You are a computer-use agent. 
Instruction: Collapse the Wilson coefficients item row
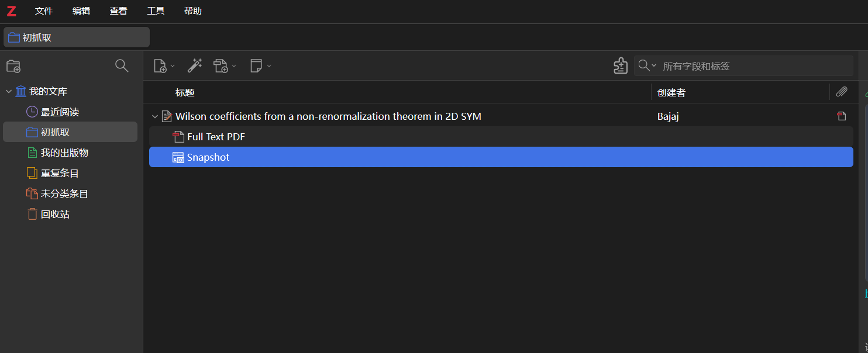(155, 116)
